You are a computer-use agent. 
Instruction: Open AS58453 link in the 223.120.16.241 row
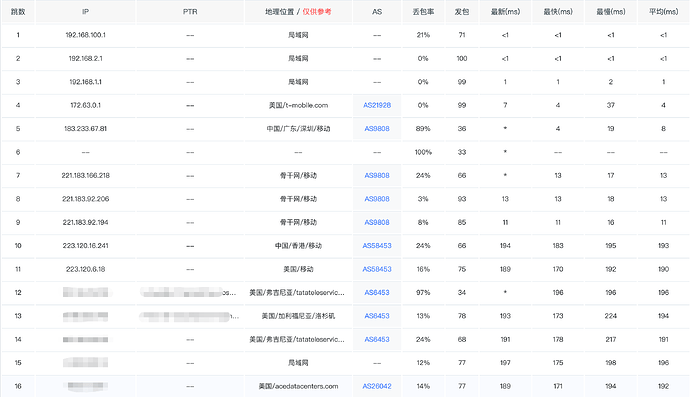[377, 246]
